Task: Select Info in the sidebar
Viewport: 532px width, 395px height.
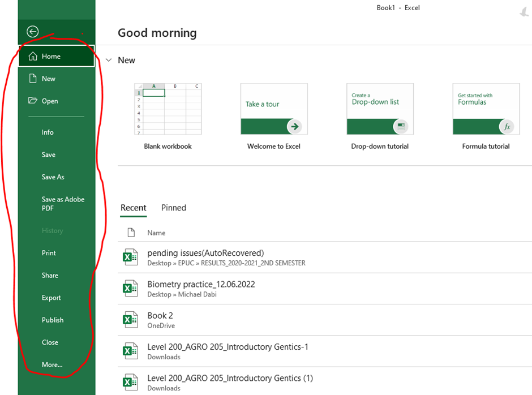Action: (x=48, y=132)
